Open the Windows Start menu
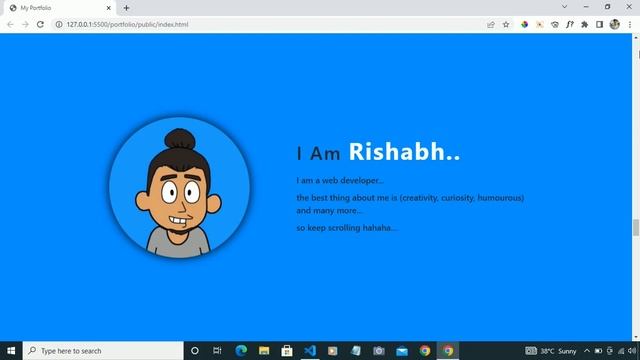Screen dimensions: 640x360 click(x=11, y=351)
